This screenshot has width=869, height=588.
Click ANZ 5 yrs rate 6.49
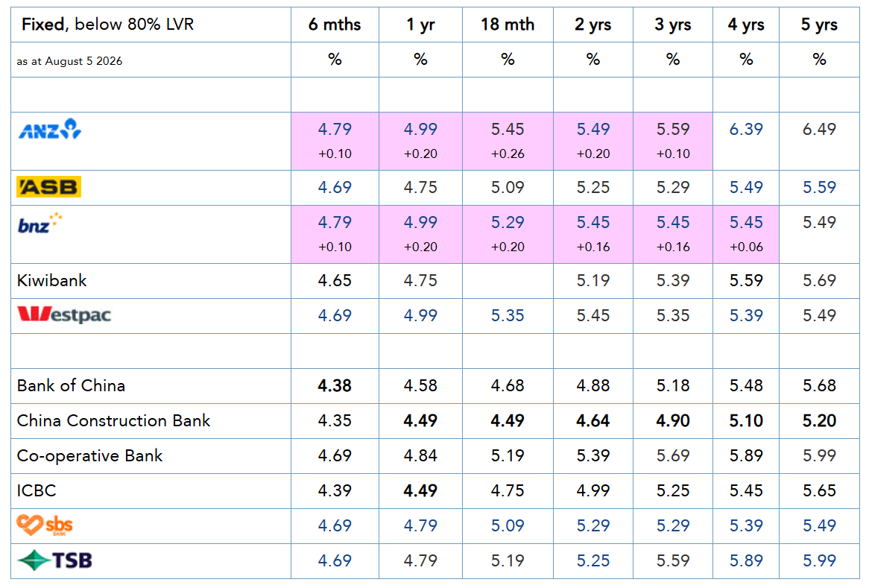tap(819, 129)
